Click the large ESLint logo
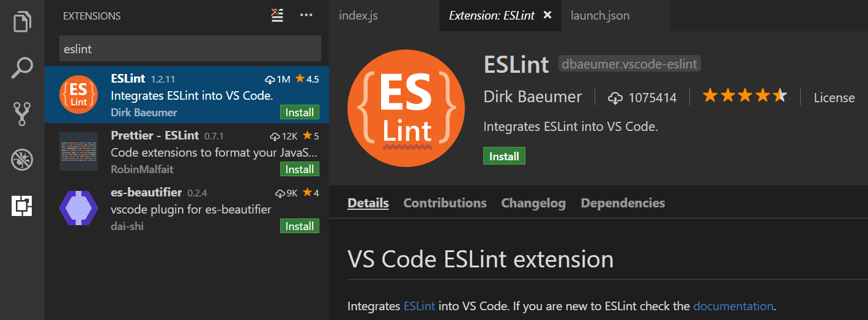868x320 pixels. tap(406, 108)
